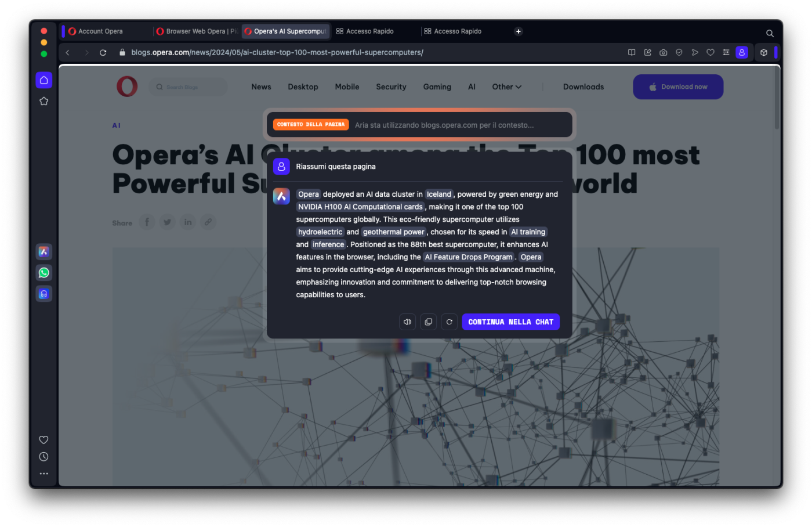Share the article on Facebook
812x527 pixels.
(147, 222)
